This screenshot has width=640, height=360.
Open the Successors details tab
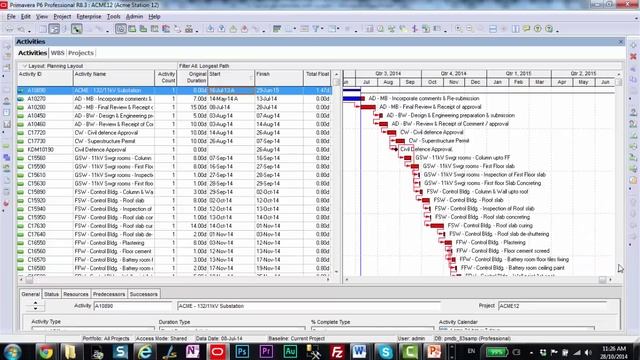tap(143, 294)
